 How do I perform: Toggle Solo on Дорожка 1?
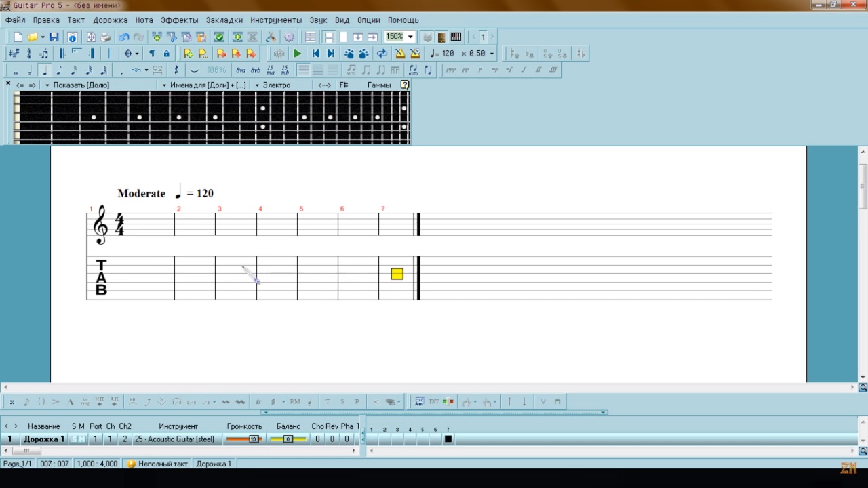pos(75,439)
